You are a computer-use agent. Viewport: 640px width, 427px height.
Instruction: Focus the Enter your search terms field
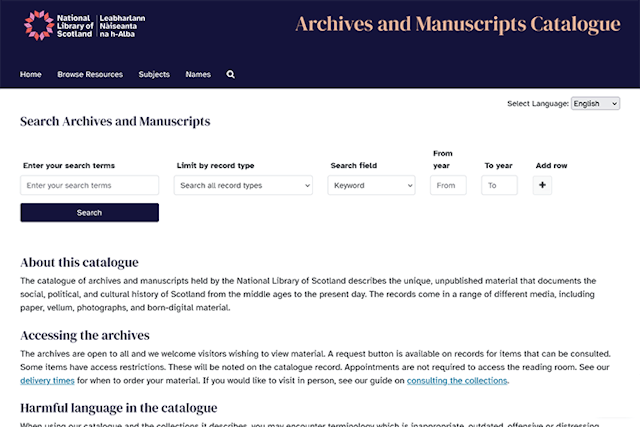(x=89, y=185)
